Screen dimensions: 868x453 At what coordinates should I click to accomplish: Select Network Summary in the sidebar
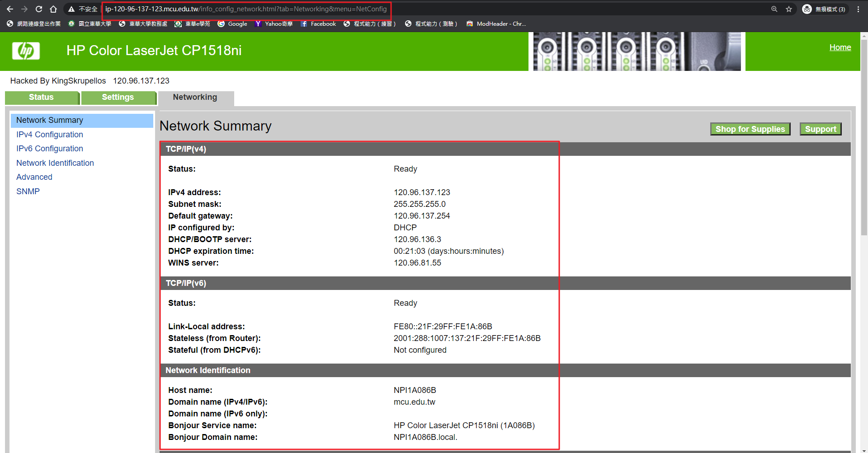click(x=82, y=120)
